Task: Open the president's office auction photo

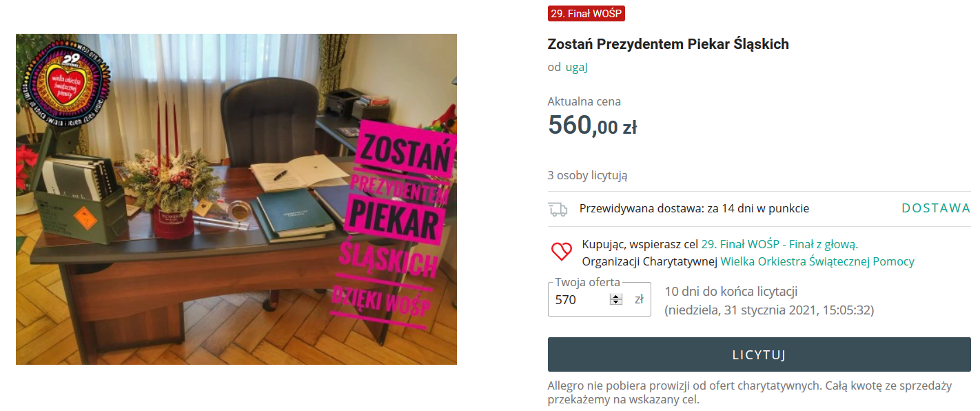Action: [x=236, y=199]
